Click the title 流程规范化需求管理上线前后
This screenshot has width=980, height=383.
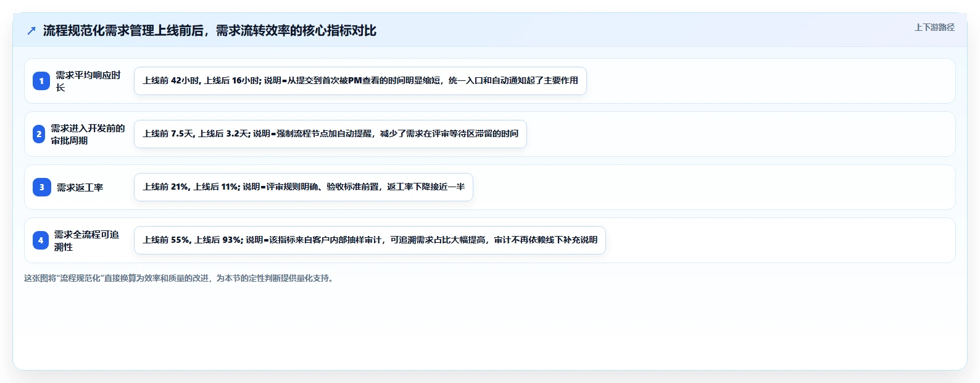[x=210, y=30]
